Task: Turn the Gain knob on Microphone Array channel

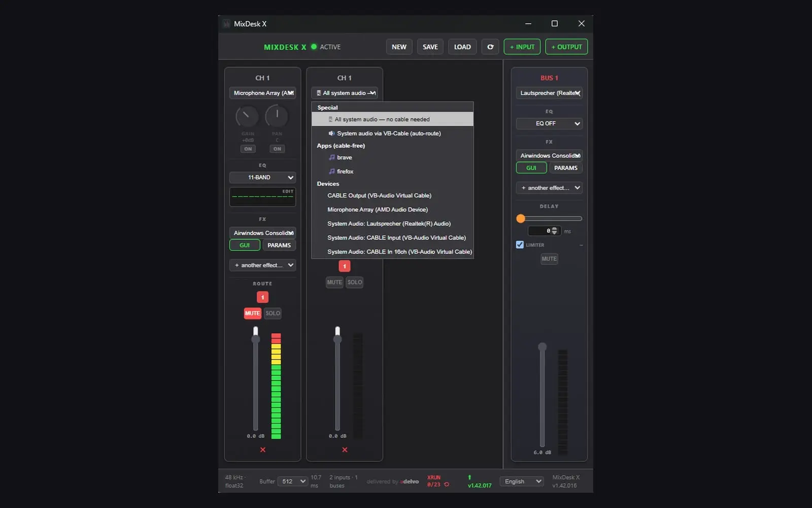Action: pos(247,116)
